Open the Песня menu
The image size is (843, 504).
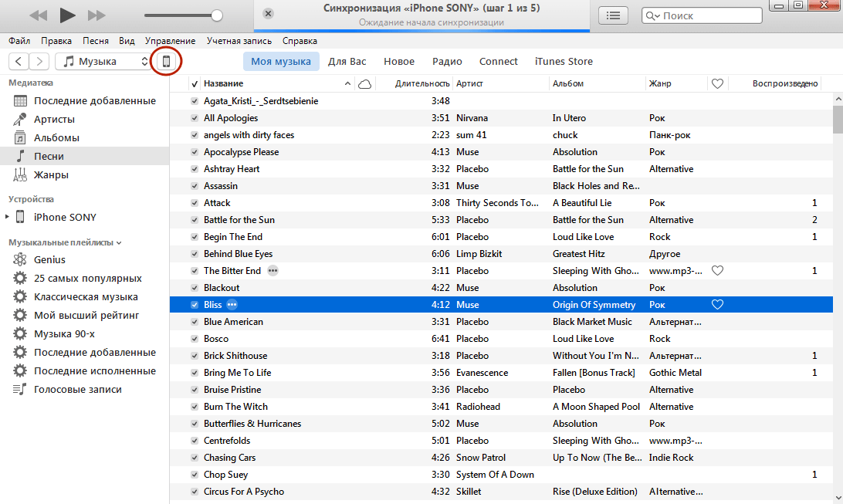pyautogui.click(x=96, y=41)
